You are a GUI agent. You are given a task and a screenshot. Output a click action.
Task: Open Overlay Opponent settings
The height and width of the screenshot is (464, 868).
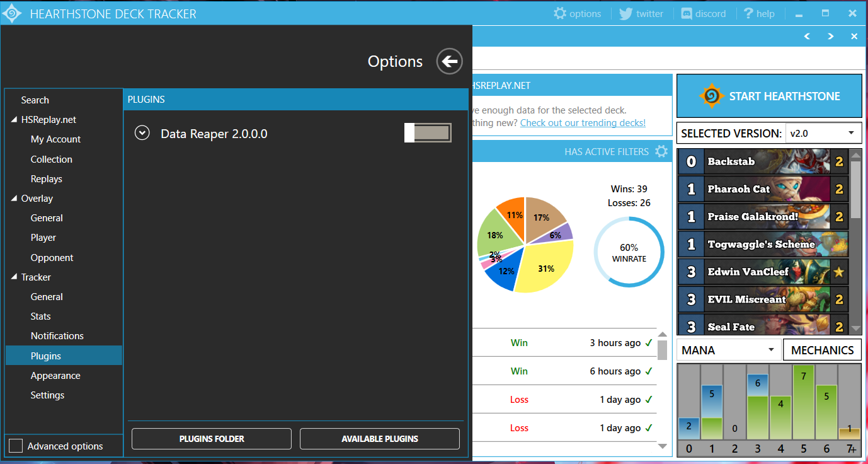pos(52,257)
